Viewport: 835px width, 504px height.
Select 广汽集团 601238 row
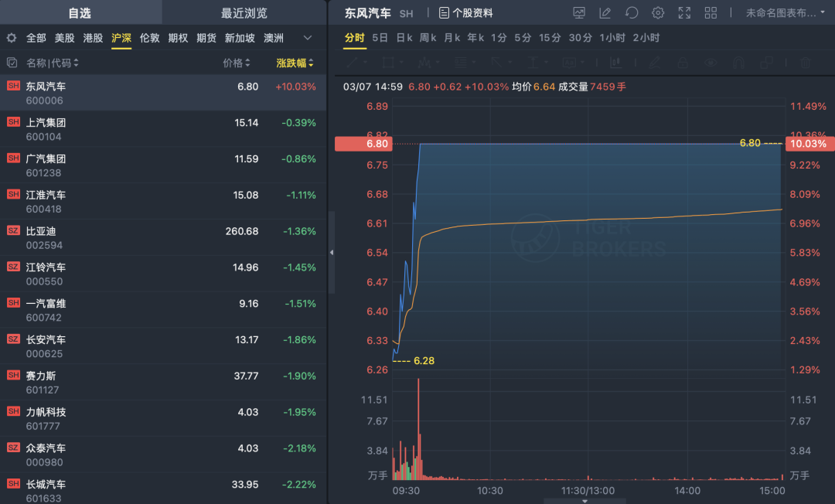tap(163, 165)
